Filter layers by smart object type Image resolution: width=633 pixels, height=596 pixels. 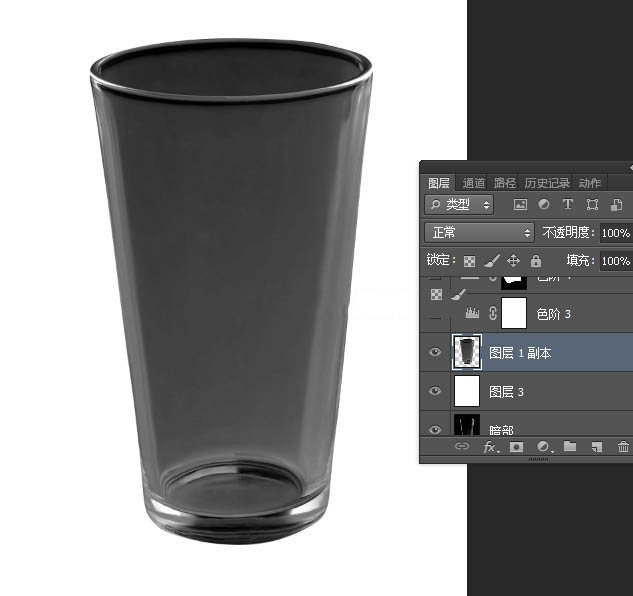click(616, 205)
